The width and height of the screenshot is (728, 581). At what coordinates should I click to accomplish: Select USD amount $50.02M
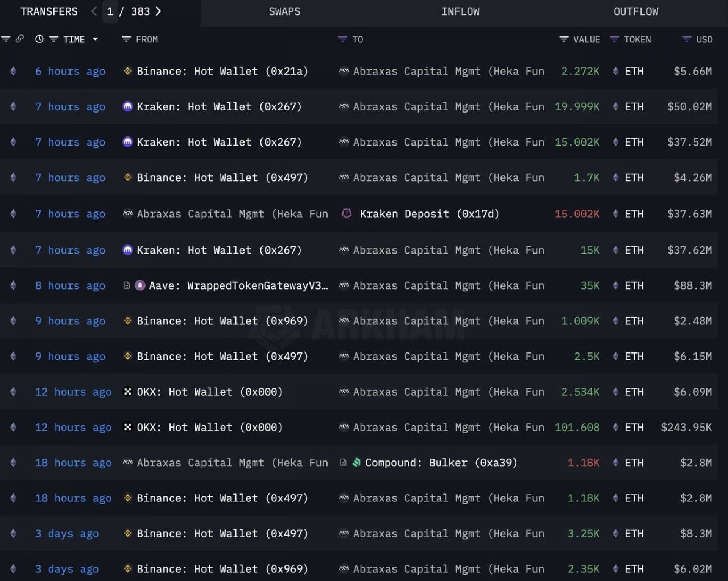(x=689, y=107)
